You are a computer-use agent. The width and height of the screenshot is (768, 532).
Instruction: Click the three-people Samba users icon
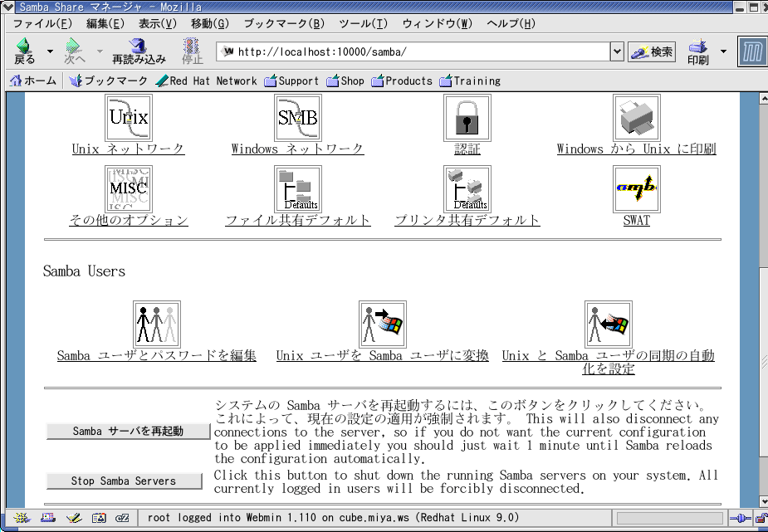coord(157,325)
